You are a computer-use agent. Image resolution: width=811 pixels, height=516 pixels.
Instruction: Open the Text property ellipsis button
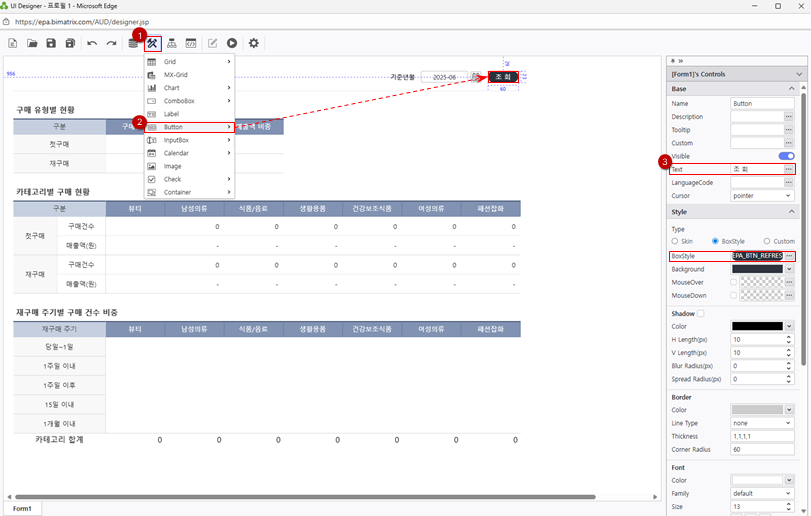point(788,170)
